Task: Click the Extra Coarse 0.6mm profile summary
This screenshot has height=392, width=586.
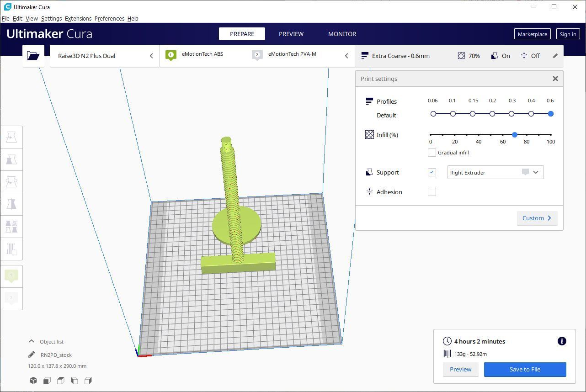Action: click(396, 56)
